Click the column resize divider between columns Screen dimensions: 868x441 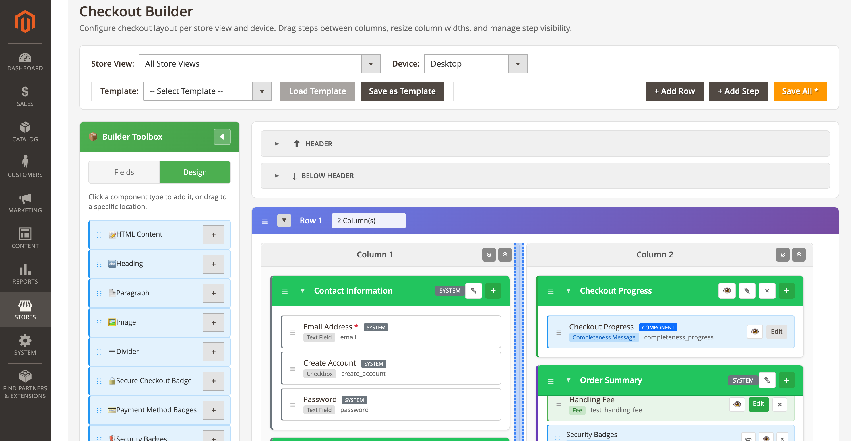(519, 337)
